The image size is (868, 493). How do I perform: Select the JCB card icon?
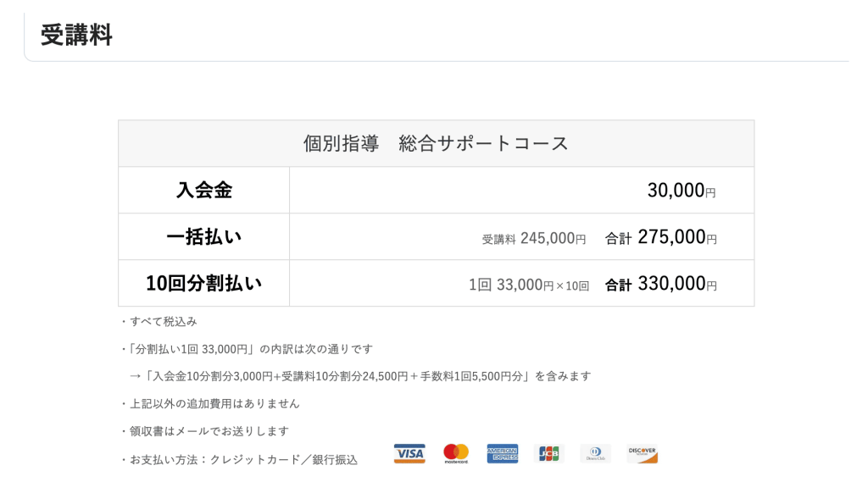(549, 453)
